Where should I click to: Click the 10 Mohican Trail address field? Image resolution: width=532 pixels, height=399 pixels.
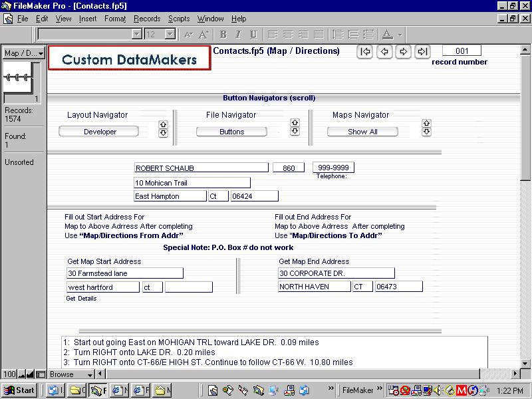click(x=192, y=183)
